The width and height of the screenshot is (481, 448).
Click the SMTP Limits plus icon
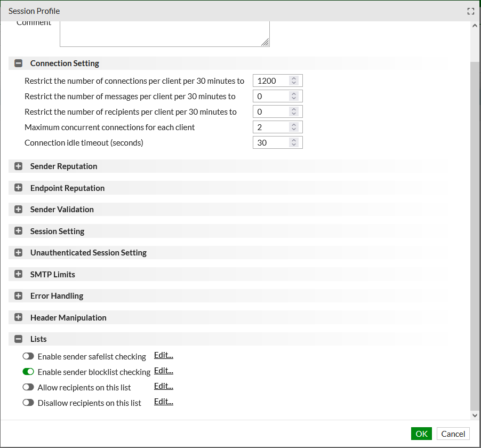pyautogui.click(x=19, y=275)
